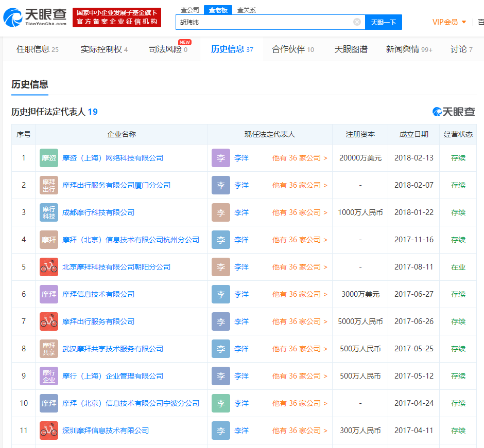Image resolution: width=484 pixels, height=448 pixels.
Task: Expand 他有 36 家公司 in row 7
Action: (x=300, y=321)
